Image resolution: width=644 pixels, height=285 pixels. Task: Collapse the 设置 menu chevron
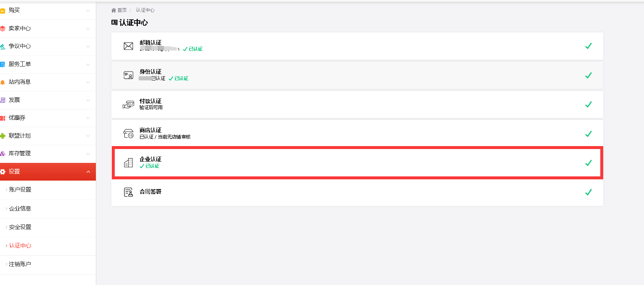tap(88, 172)
